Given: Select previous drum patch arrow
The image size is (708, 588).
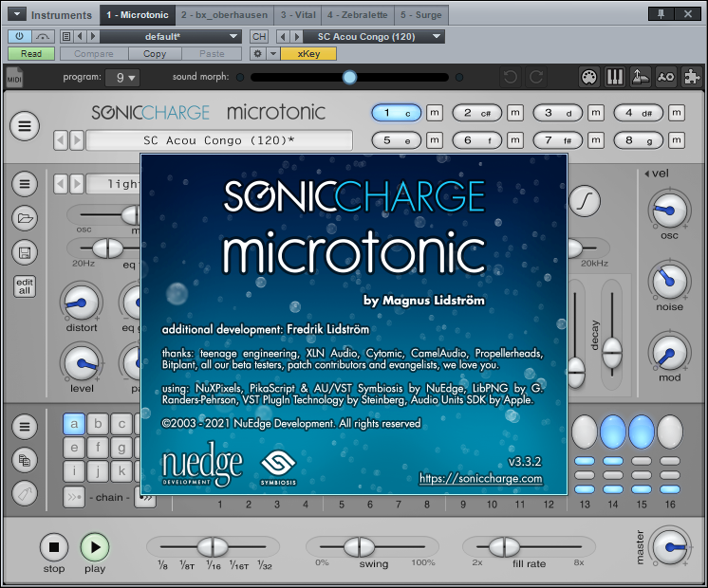Looking at the screenshot, I should pos(61,184).
